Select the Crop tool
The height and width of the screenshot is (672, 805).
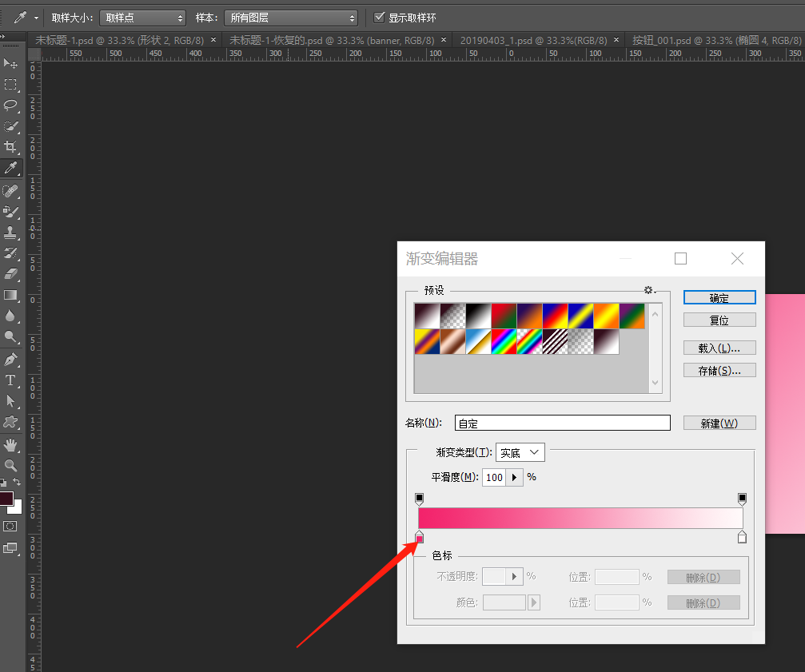click(10, 147)
